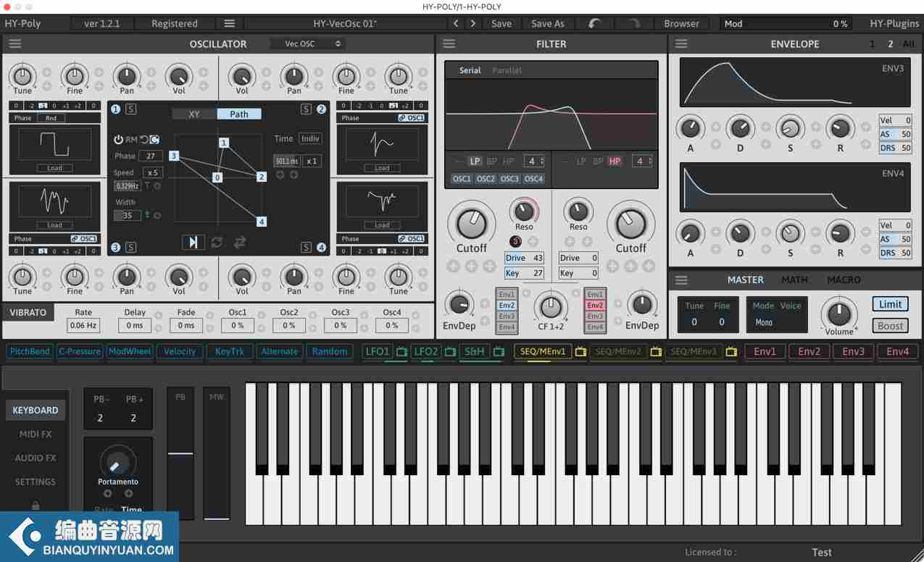Click the S&H display monitor icon
Screen dimensions: 924x562
(499, 352)
